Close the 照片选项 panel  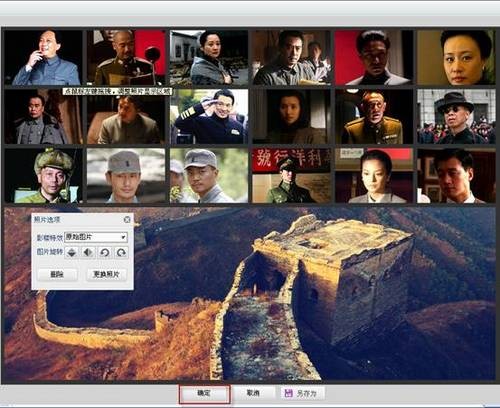[127, 220]
